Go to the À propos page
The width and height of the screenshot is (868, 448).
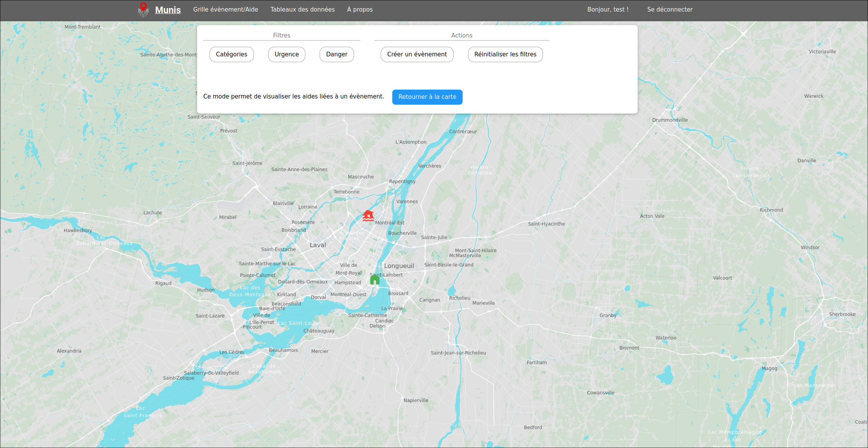click(x=359, y=9)
